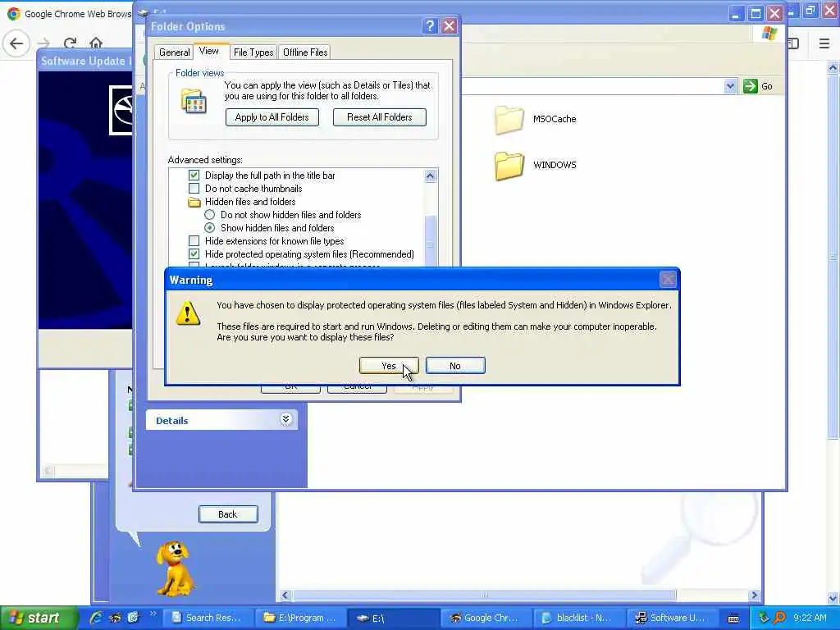
Task: Click the third Quick Launch icon
Action: pyautogui.click(x=133, y=618)
